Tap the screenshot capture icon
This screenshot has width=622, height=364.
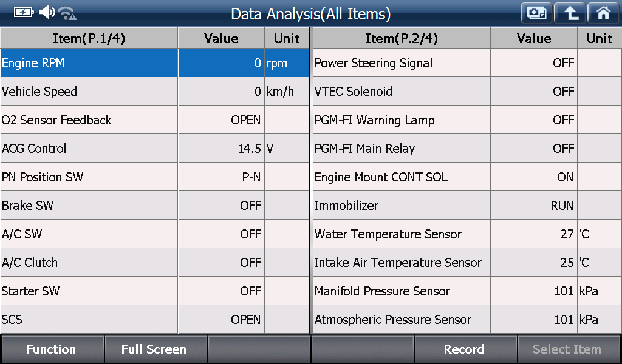point(536,13)
